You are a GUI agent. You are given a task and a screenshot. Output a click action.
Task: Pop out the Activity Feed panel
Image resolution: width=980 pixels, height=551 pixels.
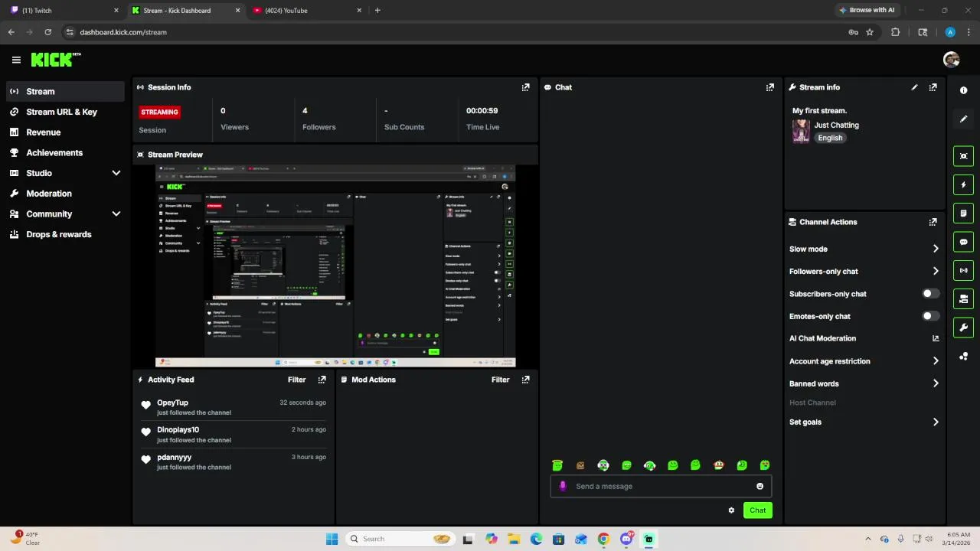click(322, 380)
